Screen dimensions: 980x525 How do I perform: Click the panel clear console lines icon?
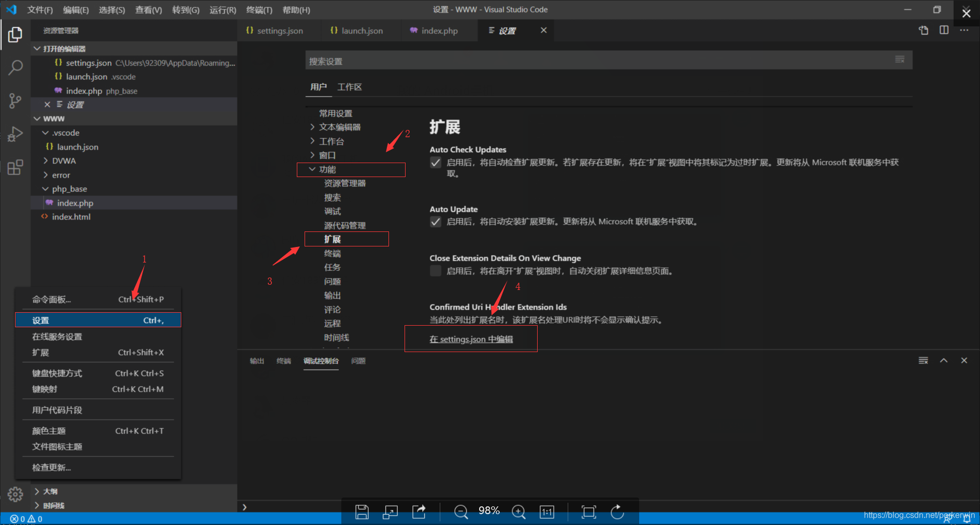coord(924,360)
